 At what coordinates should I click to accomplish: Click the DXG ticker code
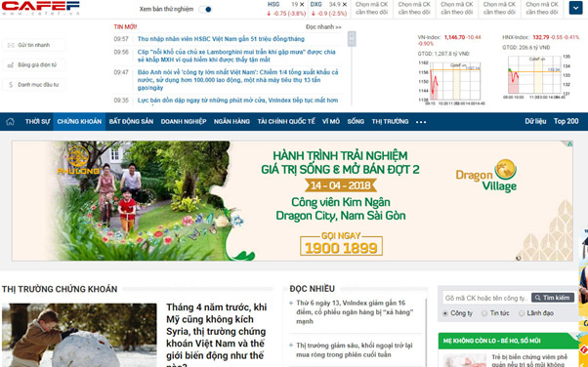pos(316,5)
